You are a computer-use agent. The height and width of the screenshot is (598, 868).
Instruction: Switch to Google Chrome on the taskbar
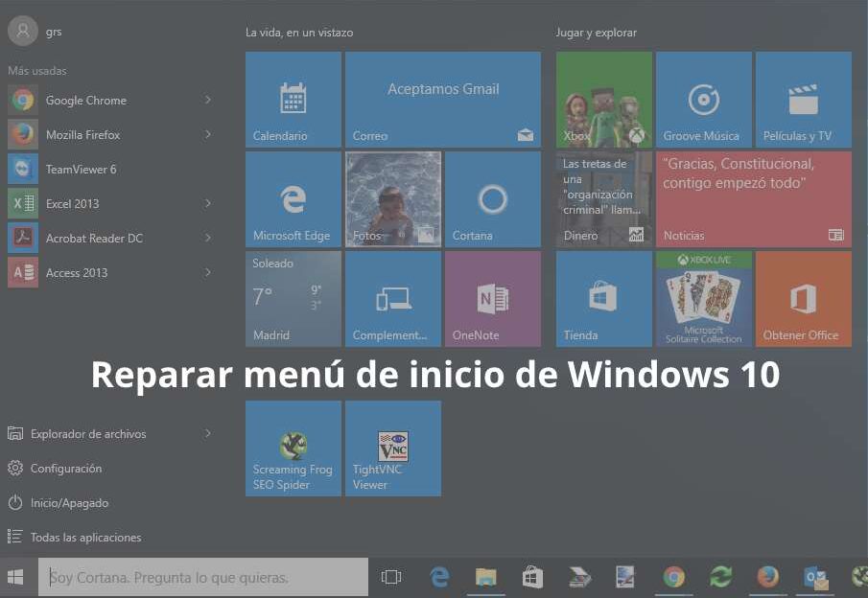coord(673,577)
